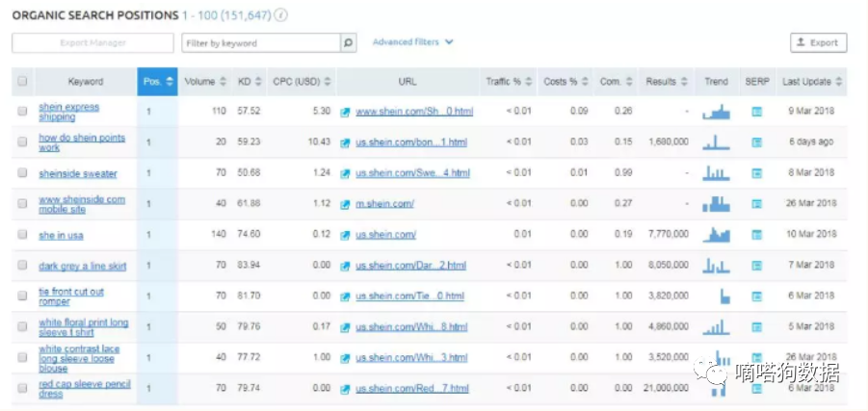The image size is (868, 411).
Task: Expand the Advanced filters dropdown
Action: [x=413, y=42]
